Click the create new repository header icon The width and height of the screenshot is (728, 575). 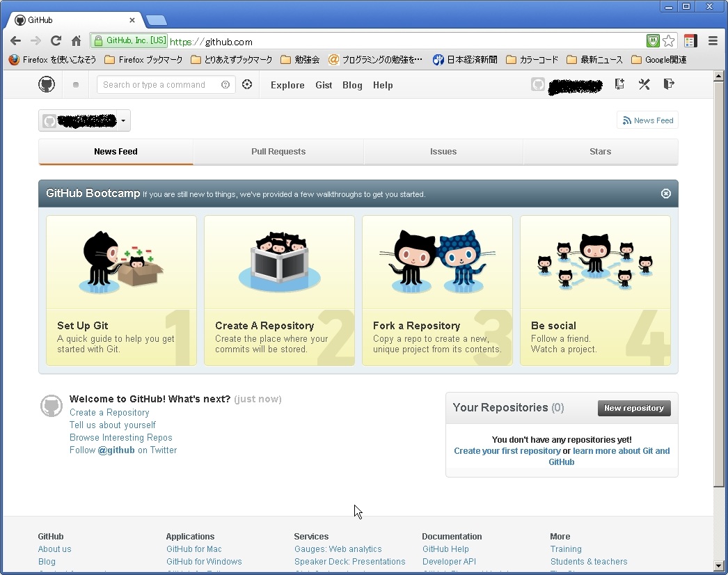coord(619,84)
